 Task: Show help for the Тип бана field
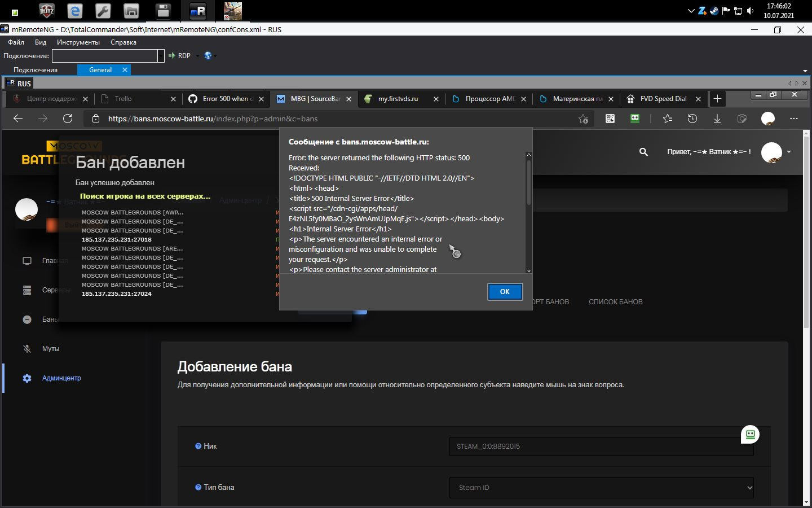(x=198, y=487)
